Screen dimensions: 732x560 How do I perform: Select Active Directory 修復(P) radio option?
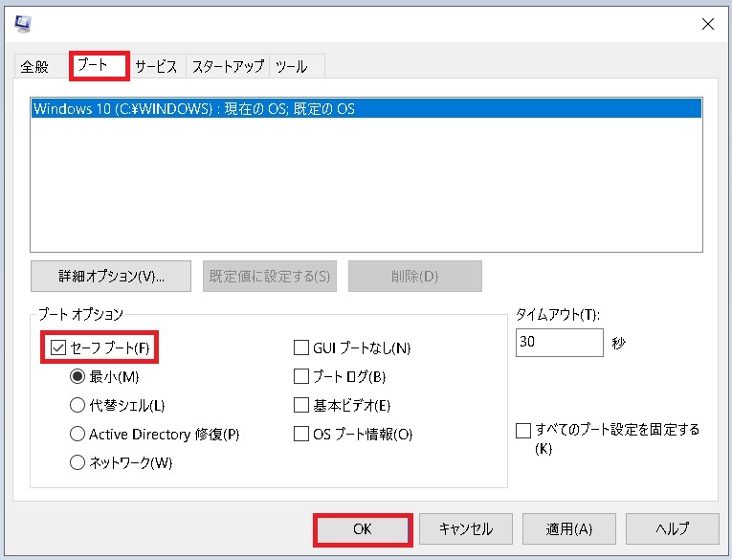coord(78,434)
